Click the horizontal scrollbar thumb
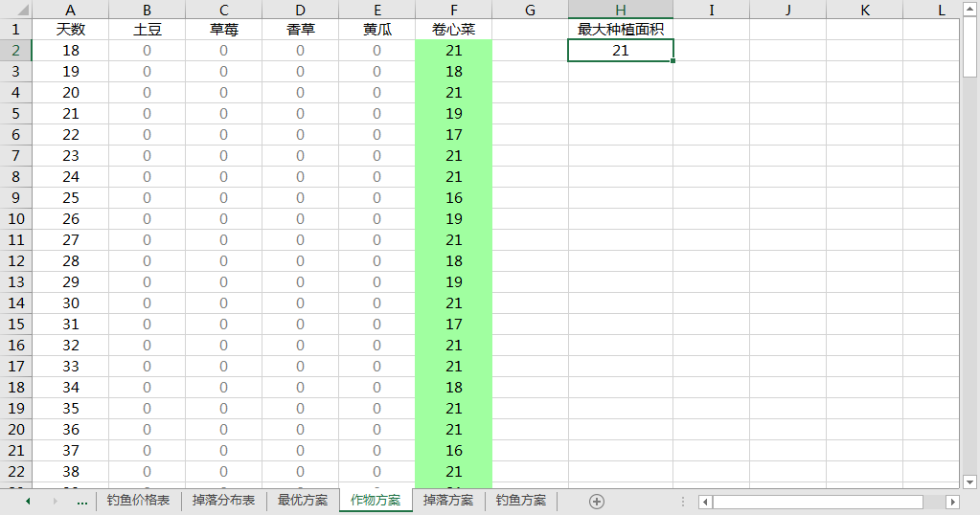 [818, 502]
